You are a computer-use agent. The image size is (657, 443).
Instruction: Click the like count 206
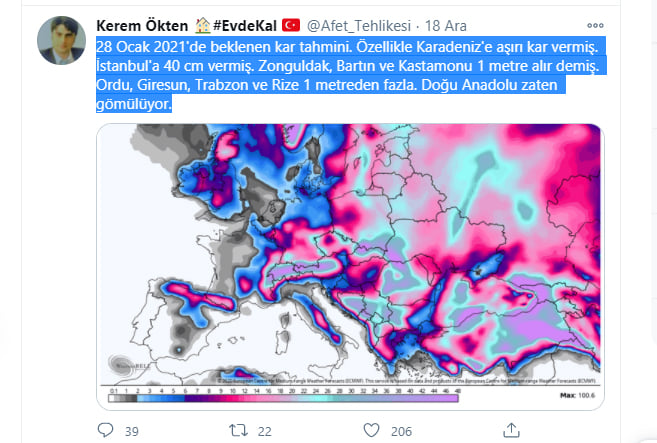[401, 431]
